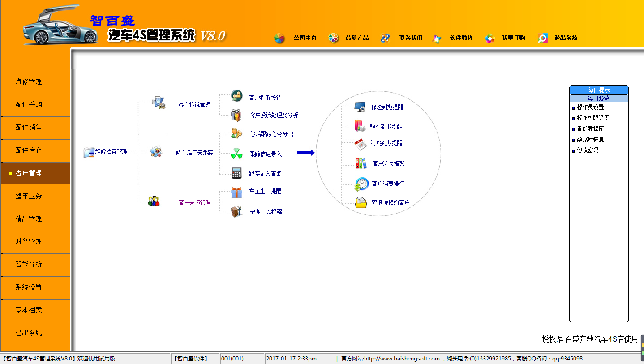Select 修改密码 in the right panel

[x=588, y=150]
